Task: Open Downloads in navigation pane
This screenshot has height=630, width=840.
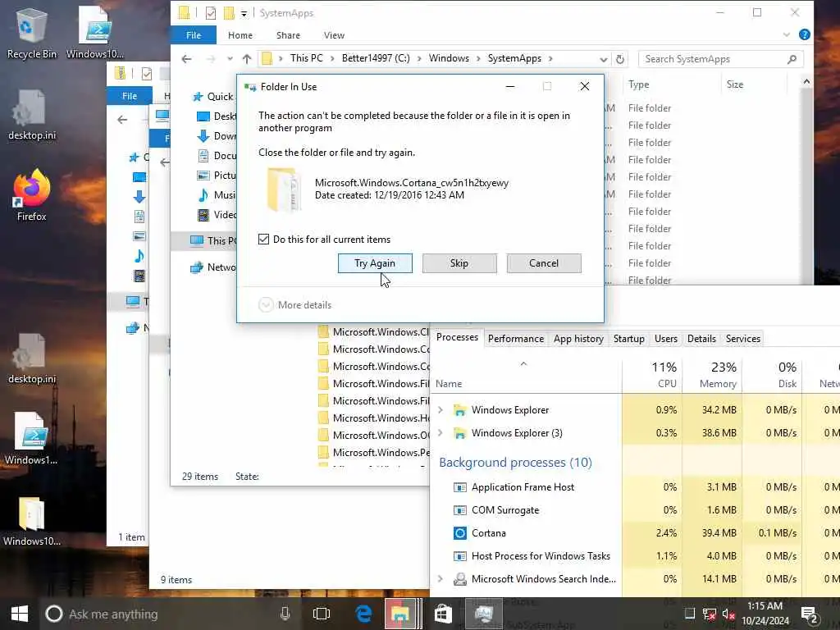Action: 217,136
